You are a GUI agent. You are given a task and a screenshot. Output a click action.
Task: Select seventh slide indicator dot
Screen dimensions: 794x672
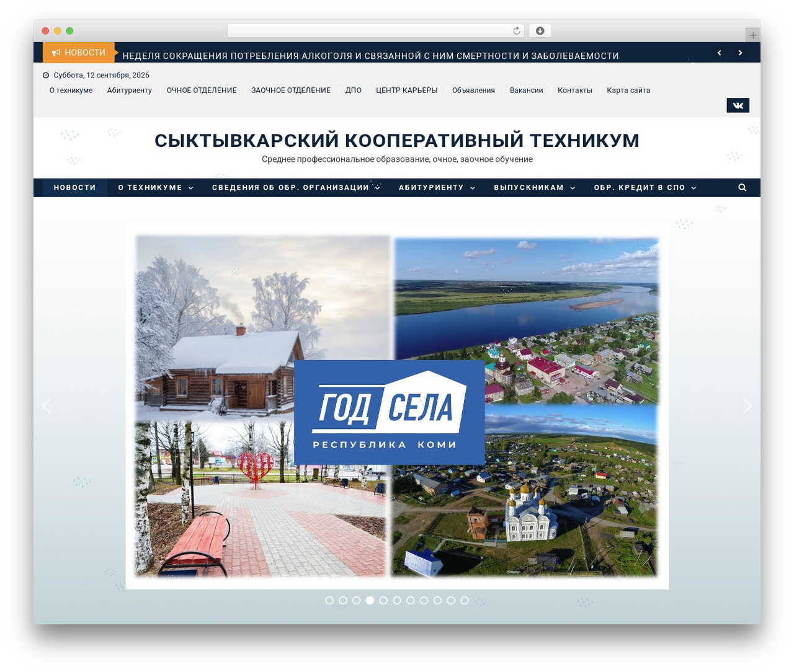[x=411, y=600]
